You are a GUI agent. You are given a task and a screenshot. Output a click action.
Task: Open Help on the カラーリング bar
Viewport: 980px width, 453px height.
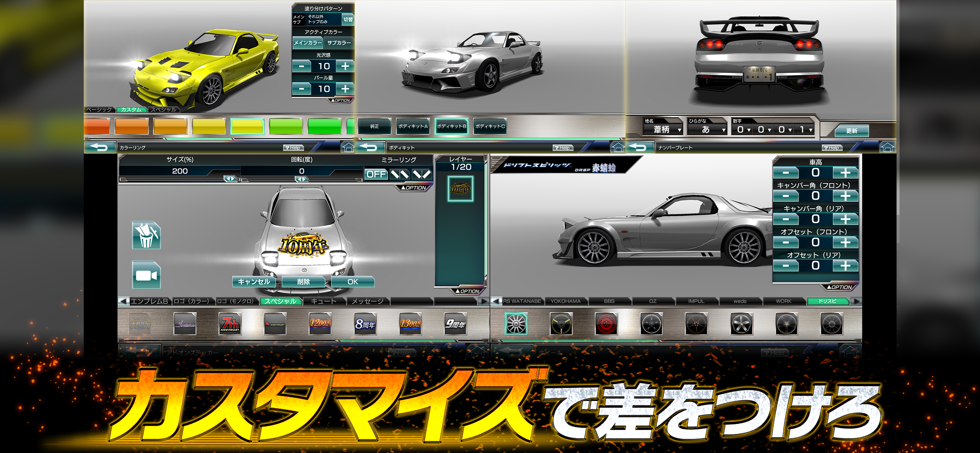click(293, 147)
